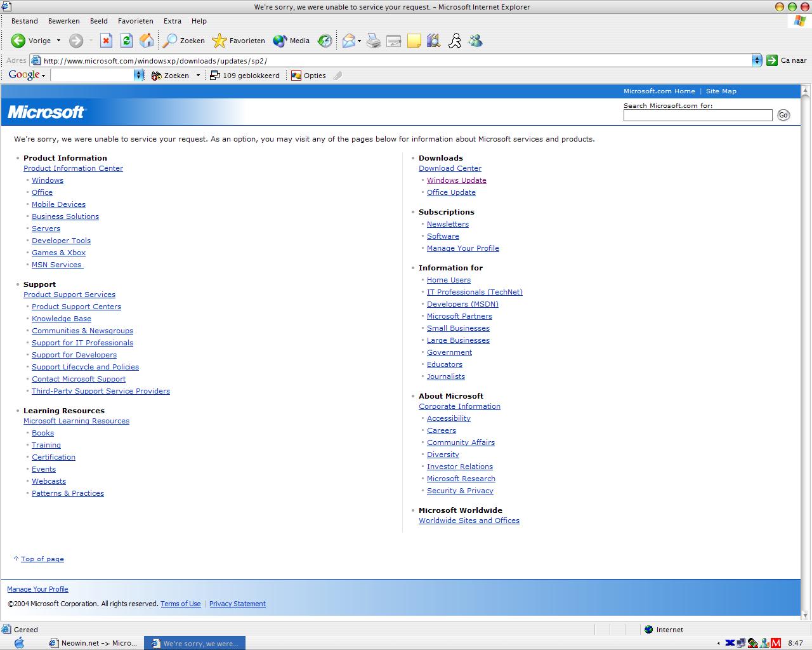Expand the address bar dropdown
The image size is (812, 650).
pos(757,60)
